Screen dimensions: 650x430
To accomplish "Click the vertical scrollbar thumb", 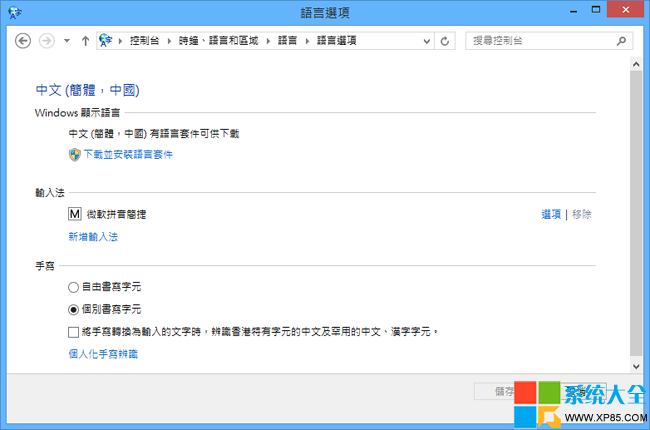I will tap(636, 213).
